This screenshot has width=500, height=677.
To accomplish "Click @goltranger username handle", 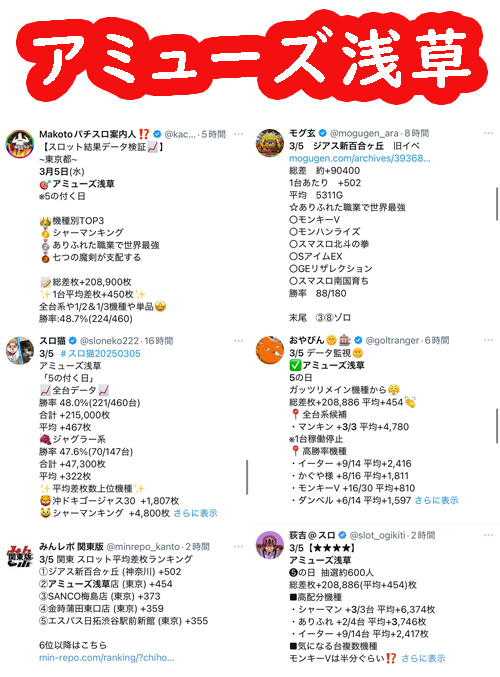I will pyautogui.click(x=392, y=341).
